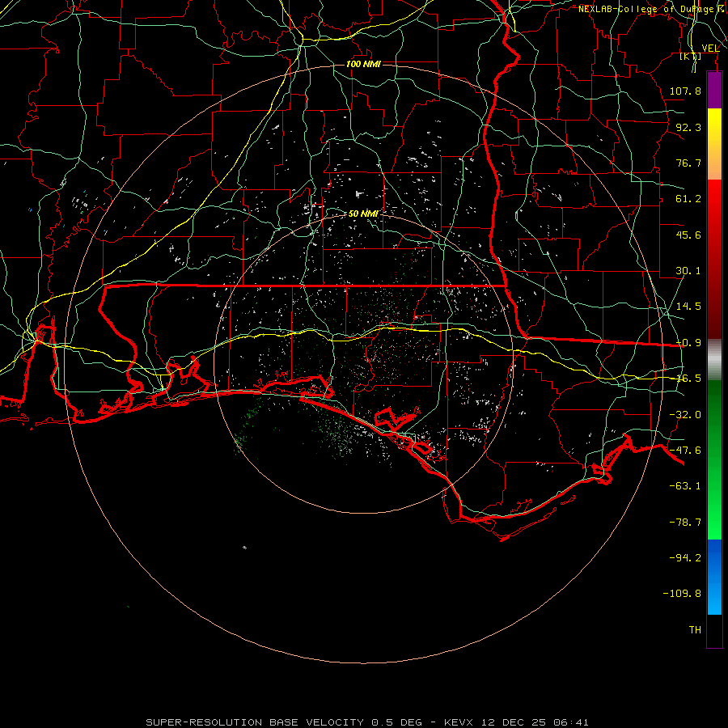The height and width of the screenshot is (728, 728).
Task: Click the purple band of color bar
Action: point(714,91)
